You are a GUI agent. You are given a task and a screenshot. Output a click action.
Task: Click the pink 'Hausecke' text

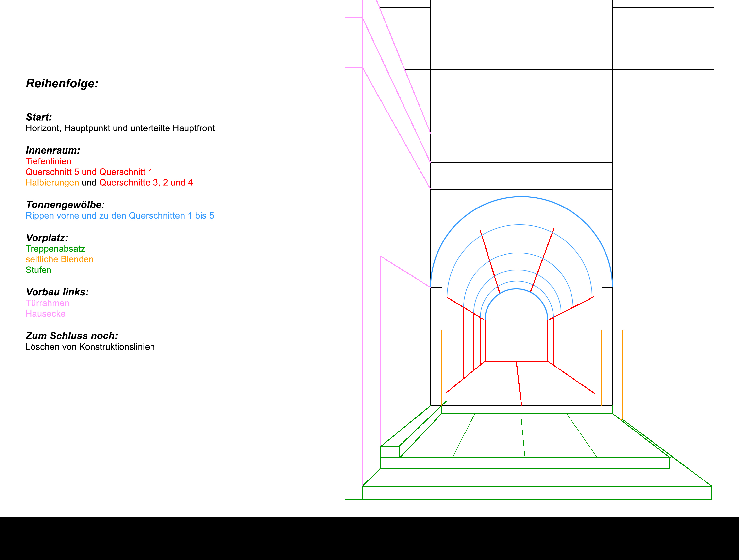(x=45, y=314)
